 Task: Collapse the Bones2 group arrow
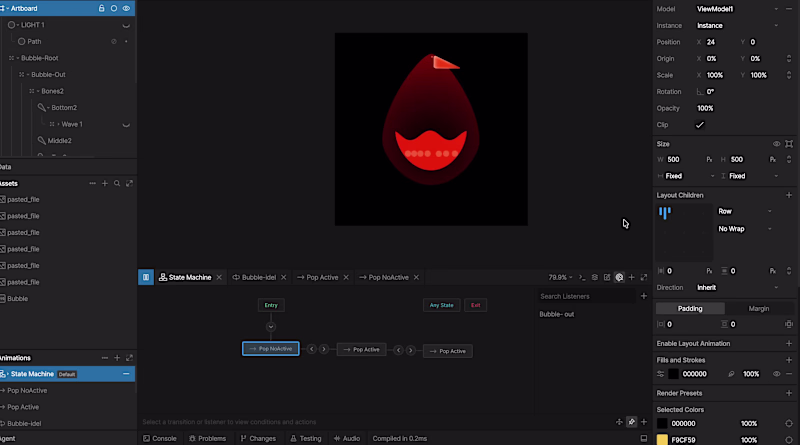point(38,91)
